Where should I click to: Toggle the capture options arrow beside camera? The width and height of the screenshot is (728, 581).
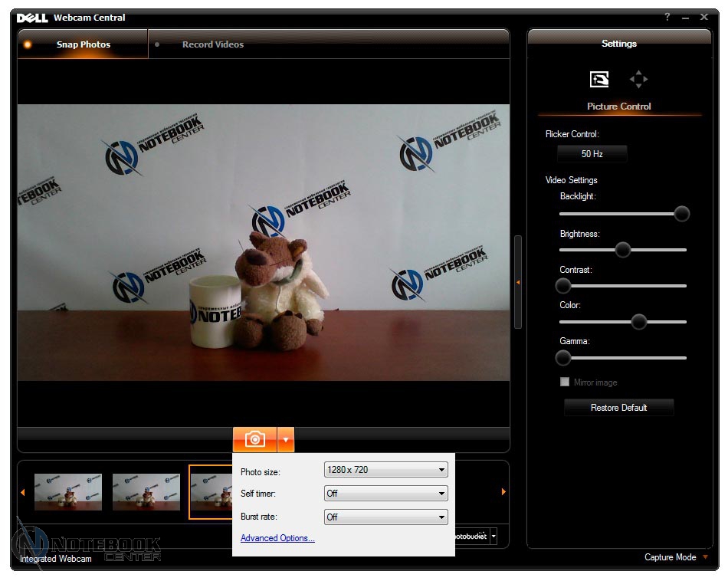click(285, 439)
